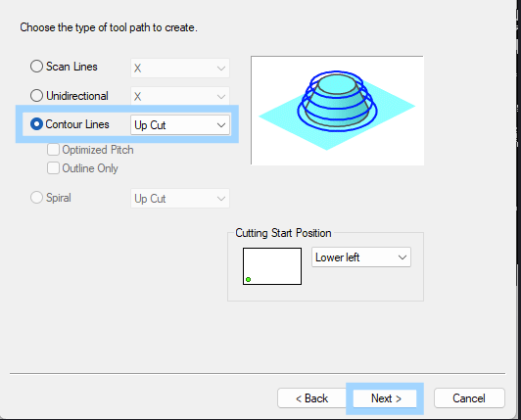Open the Scan Lines direction dropdown
The image size is (521, 420).
[180, 69]
